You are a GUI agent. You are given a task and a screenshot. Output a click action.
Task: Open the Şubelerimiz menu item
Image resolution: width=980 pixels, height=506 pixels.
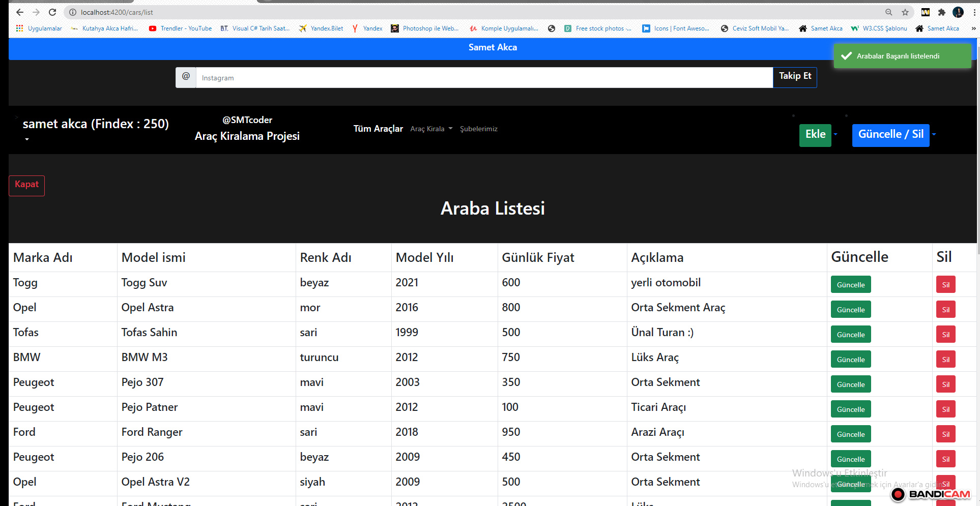(x=479, y=129)
